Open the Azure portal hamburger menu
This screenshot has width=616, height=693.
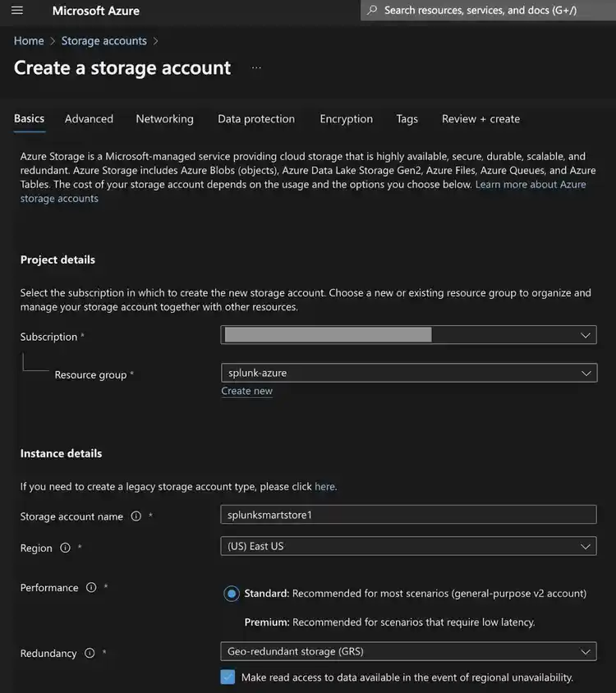16,10
